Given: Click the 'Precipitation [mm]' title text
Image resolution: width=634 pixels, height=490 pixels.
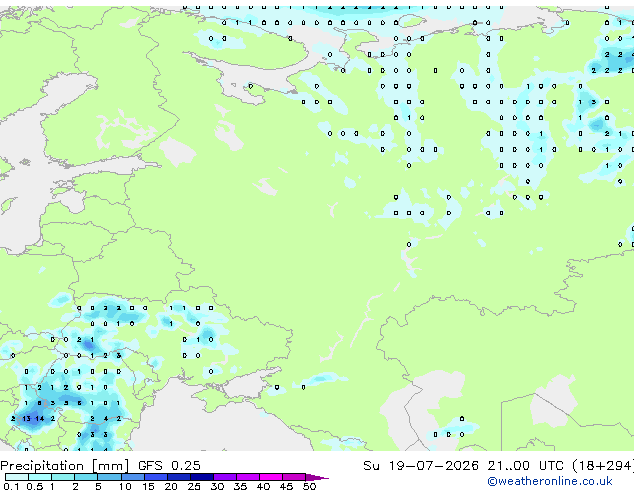Looking at the screenshot, I should click(65, 466).
